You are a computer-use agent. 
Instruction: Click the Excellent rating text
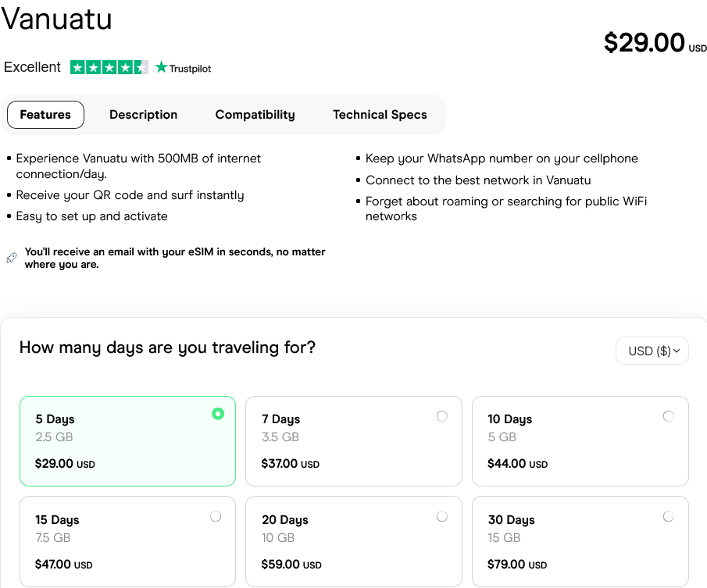point(32,67)
